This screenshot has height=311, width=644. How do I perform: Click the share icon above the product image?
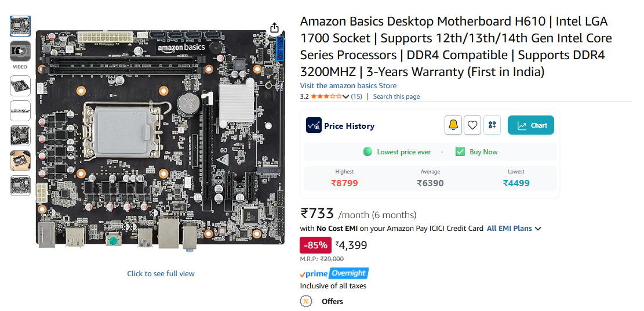pyautogui.click(x=275, y=28)
